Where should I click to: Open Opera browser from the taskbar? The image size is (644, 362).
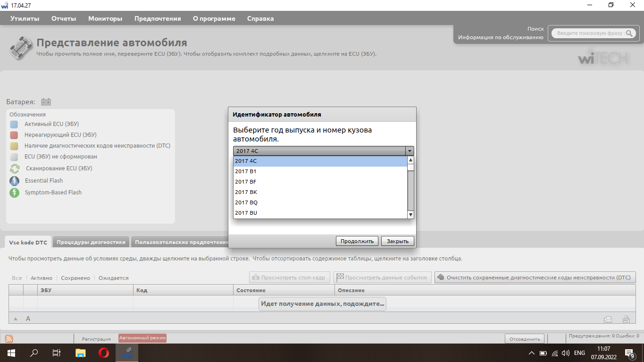tap(104, 353)
